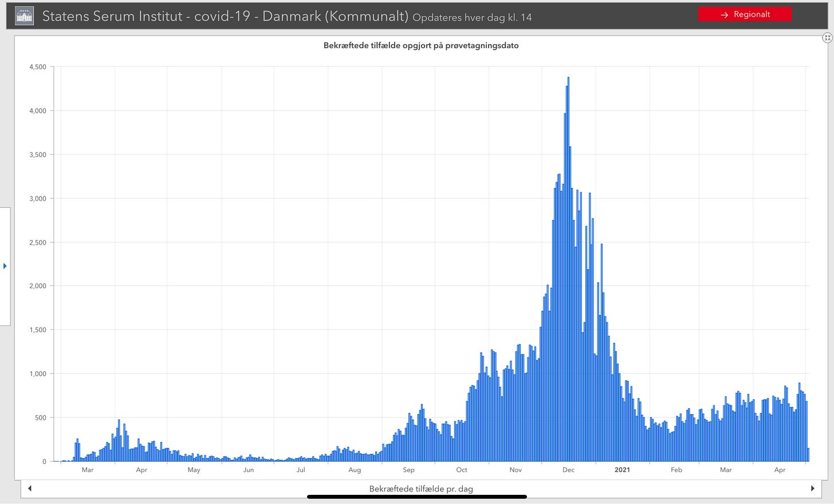Image resolution: width=834 pixels, height=504 pixels.
Task: Click the 4,000 y-axis label
Action: tap(38, 111)
